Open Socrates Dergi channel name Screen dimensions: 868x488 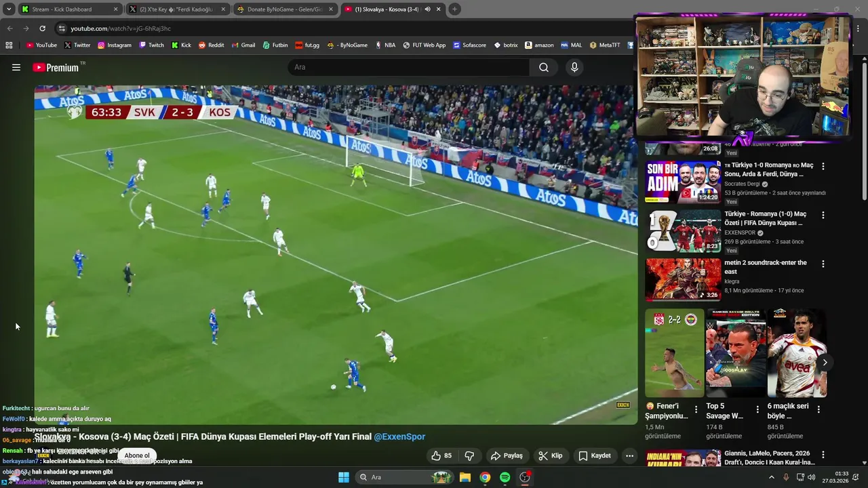[x=742, y=184]
